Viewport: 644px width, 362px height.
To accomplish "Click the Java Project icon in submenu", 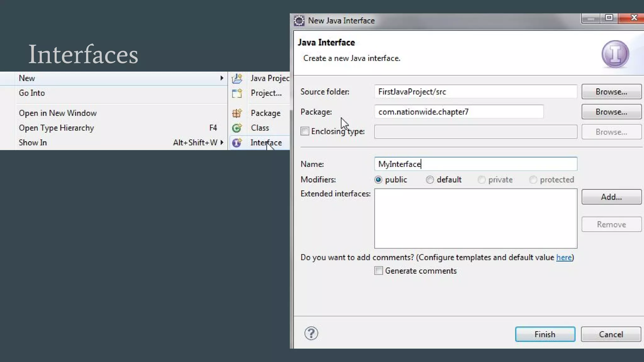I will [237, 78].
